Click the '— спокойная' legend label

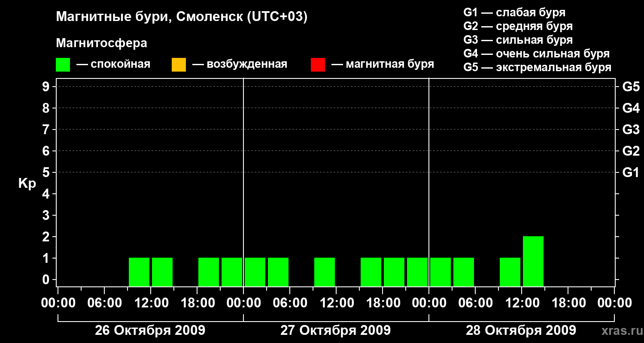click(113, 64)
